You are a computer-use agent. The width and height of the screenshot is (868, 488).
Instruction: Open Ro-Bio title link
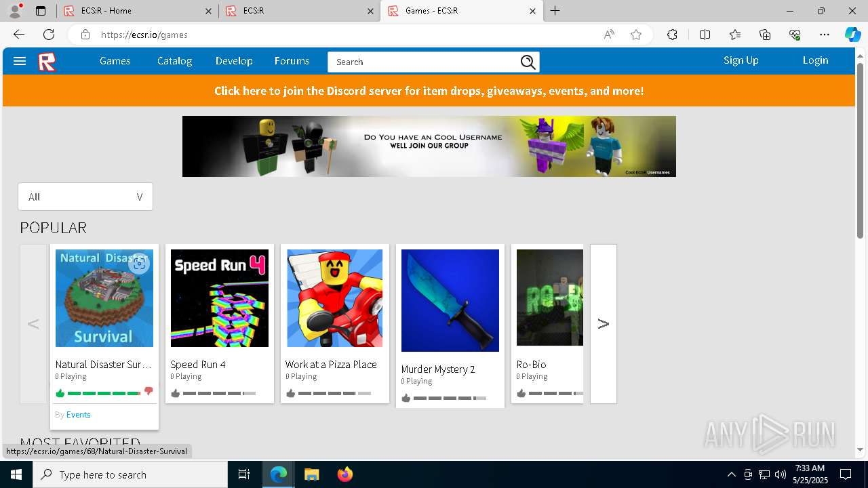tap(531, 365)
